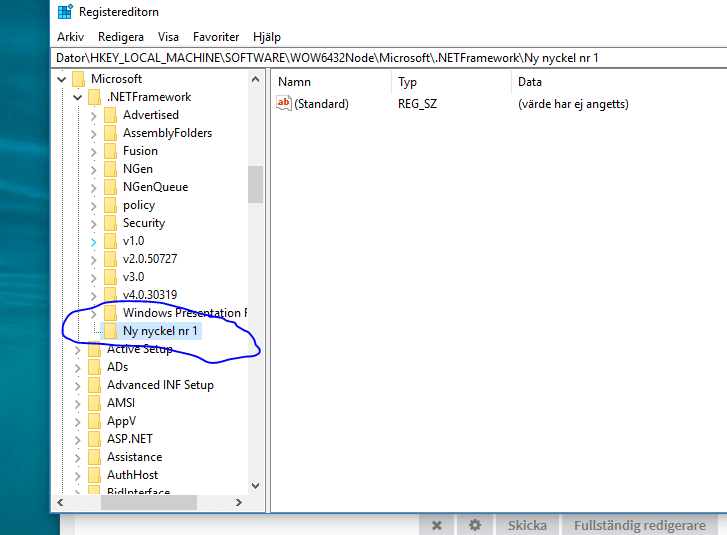Select the NGenQueue folder icon
The width and height of the screenshot is (727, 535).
point(110,187)
